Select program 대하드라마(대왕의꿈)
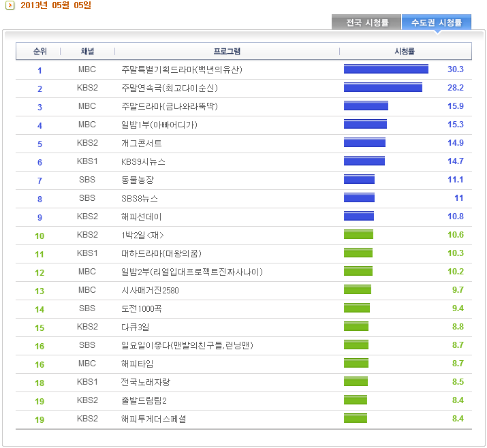Viewport: 487px width, 448px height. pos(161,253)
